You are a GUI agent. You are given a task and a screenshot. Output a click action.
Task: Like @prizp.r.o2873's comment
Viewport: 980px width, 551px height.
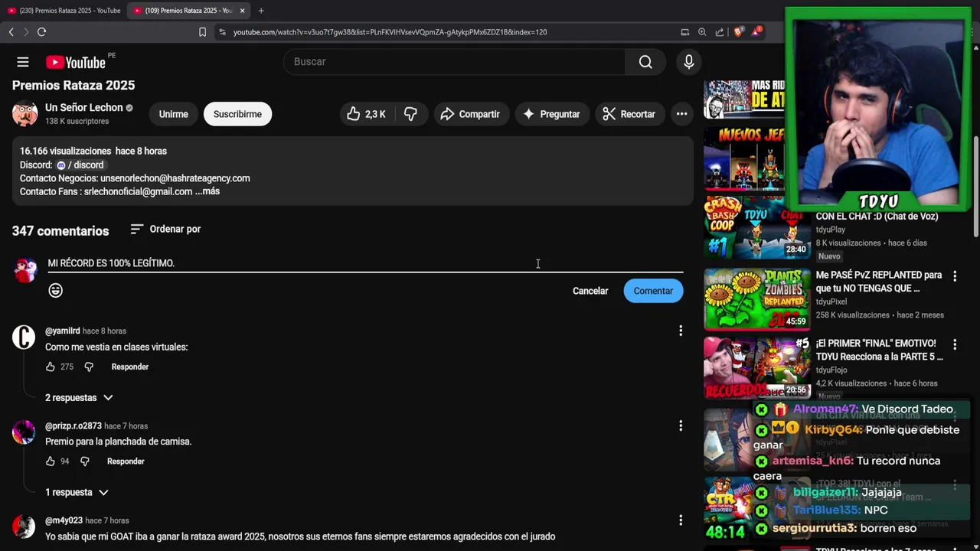51,461
